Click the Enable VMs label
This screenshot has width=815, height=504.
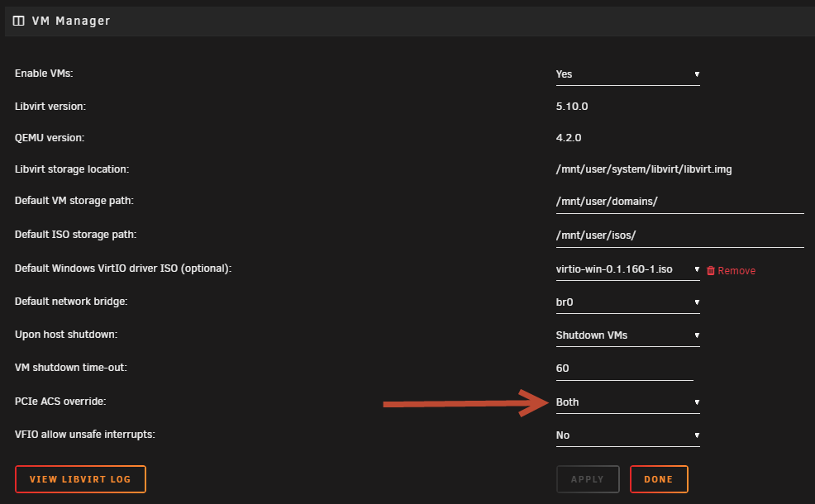click(x=44, y=74)
